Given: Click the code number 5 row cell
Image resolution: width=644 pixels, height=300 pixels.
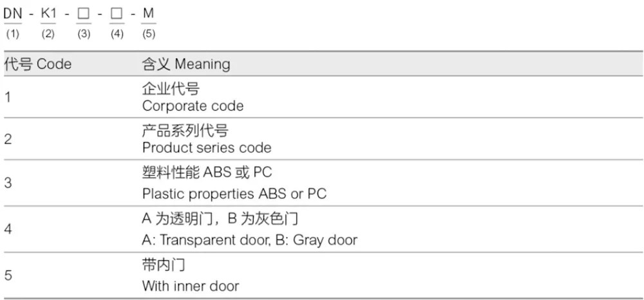Looking at the screenshot, I should tap(8, 276).
